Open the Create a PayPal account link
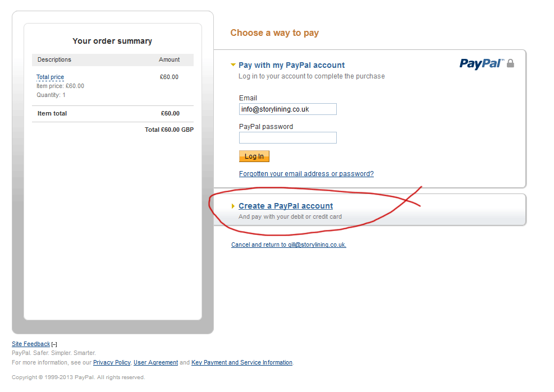This screenshot has height=392, width=554. tap(286, 206)
